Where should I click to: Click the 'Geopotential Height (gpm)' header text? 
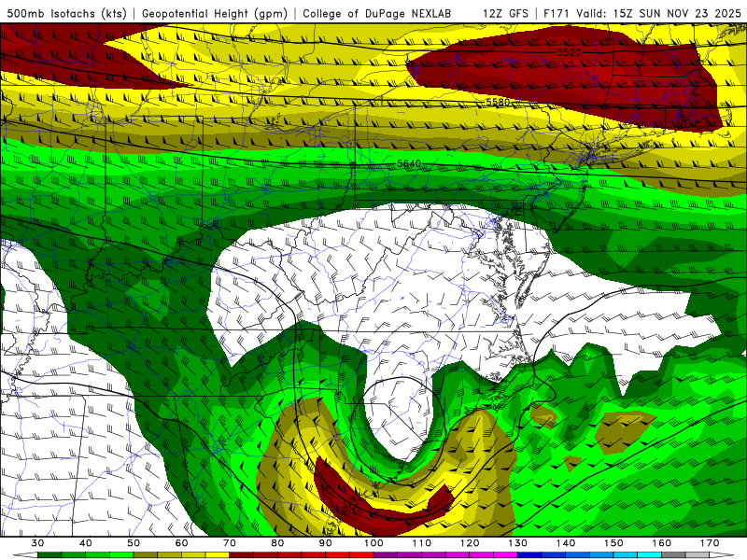[215, 13]
